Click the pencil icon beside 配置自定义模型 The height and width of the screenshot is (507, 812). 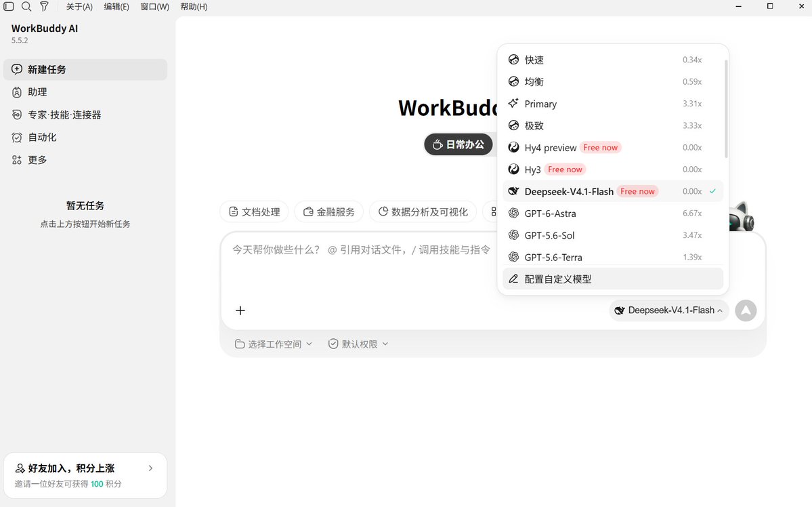click(x=513, y=279)
